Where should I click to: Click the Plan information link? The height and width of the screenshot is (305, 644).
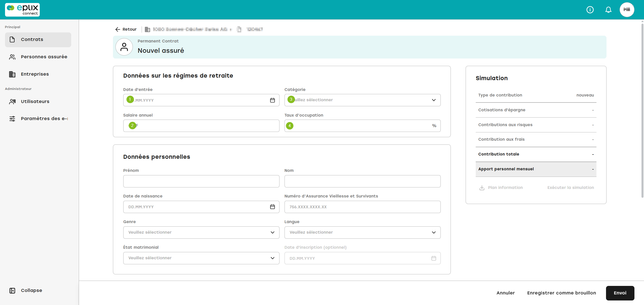(505, 188)
